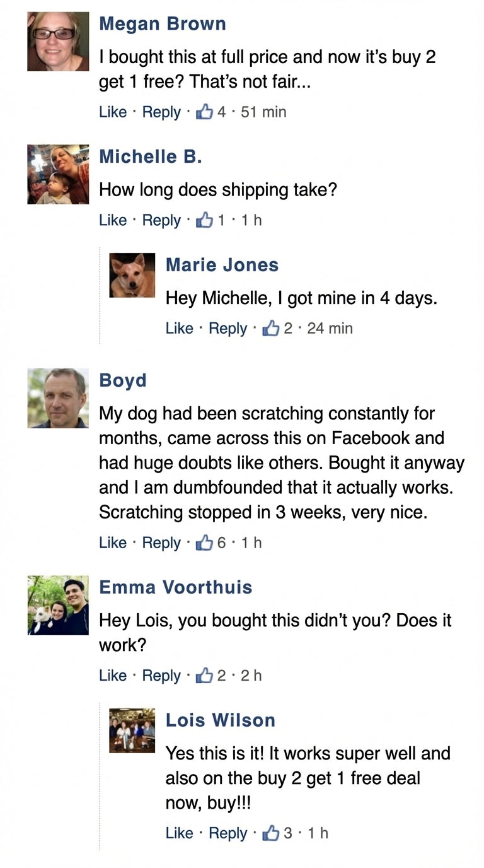Image resolution: width=484 pixels, height=868 pixels.
Task: Click the thumbs-up icon on Emma Voorthuis's comment
Action: [x=204, y=676]
